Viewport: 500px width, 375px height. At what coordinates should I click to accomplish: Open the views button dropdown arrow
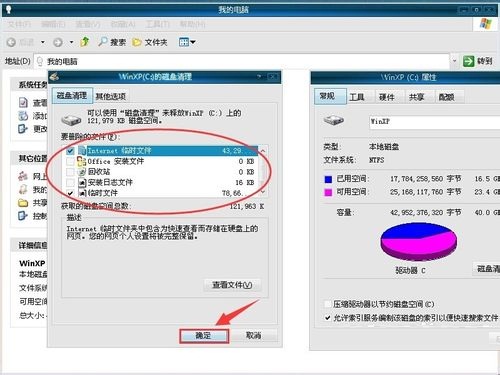[x=193, y=42]
